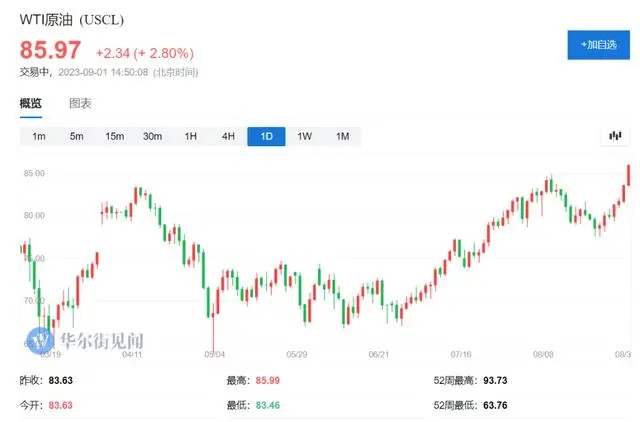Select the active 1D daily interval
This screenshot has width=640, height=422.
coord(267,136)
